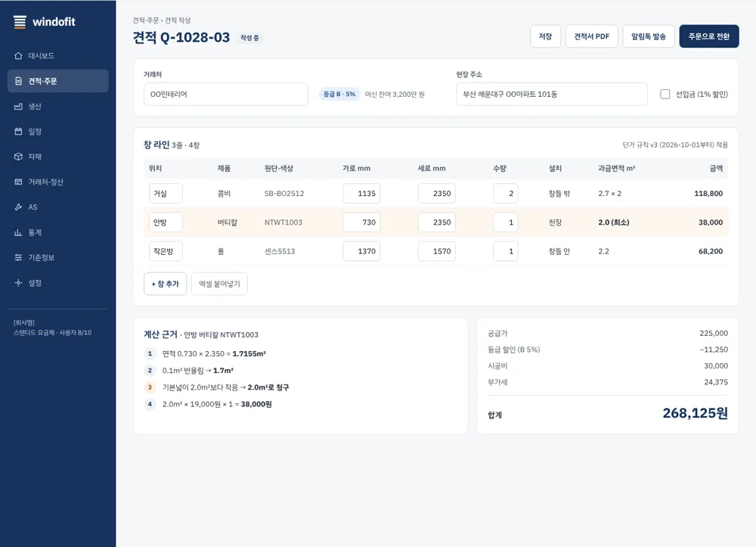
Task: Click the width field showing 1135
Action: pyautogui.click(x=361, y=194)
